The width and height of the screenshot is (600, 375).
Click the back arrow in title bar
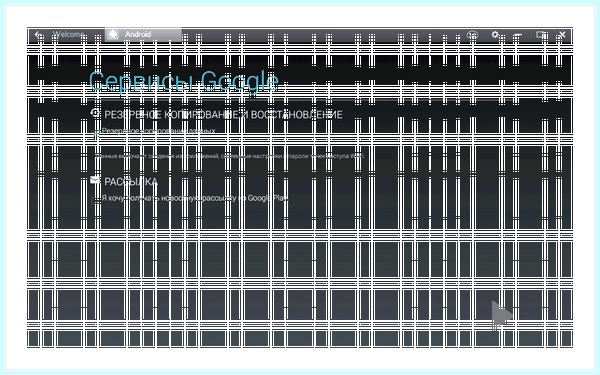click(x=38, y=35)
